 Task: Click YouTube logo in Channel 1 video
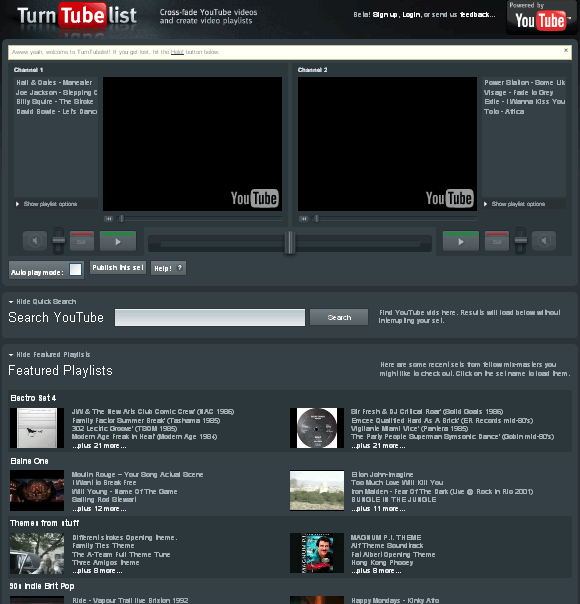point(254,198)
